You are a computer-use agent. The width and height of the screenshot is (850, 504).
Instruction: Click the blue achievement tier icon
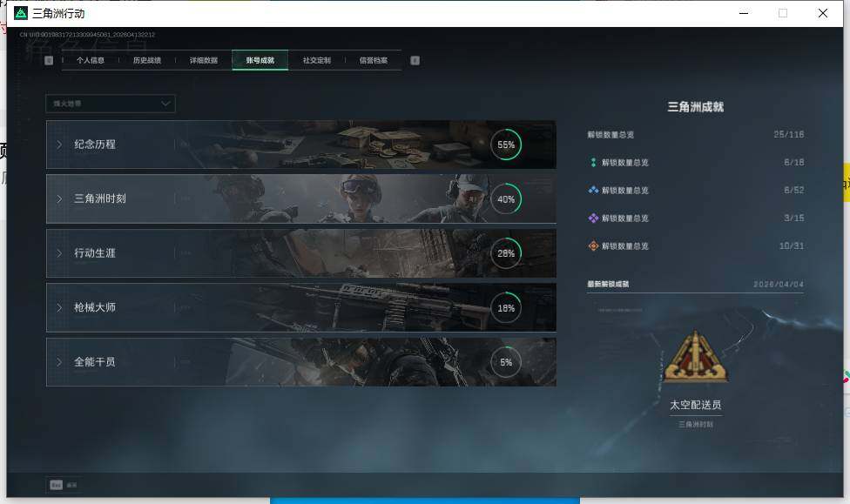pos(593,190)
